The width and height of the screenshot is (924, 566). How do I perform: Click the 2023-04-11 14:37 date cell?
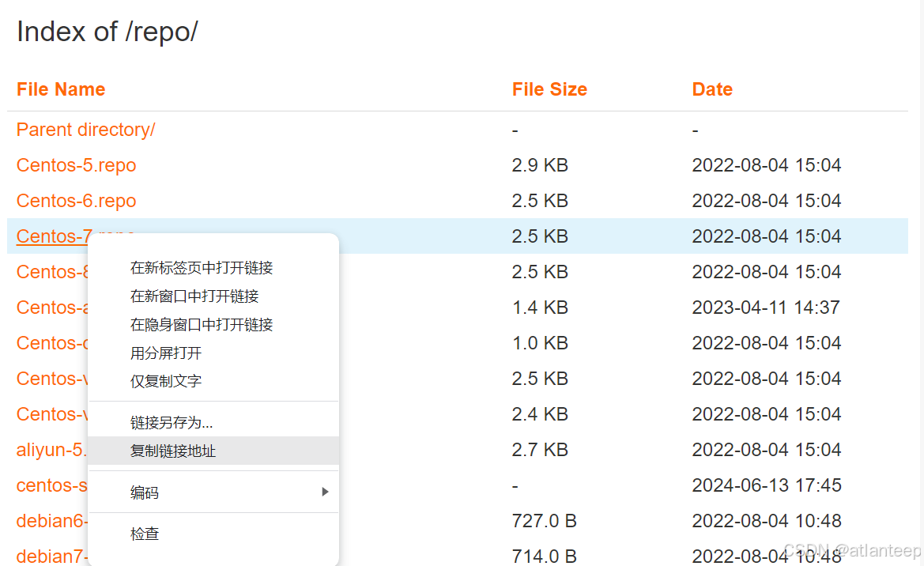pyautogui.click(x=766, y=308)
